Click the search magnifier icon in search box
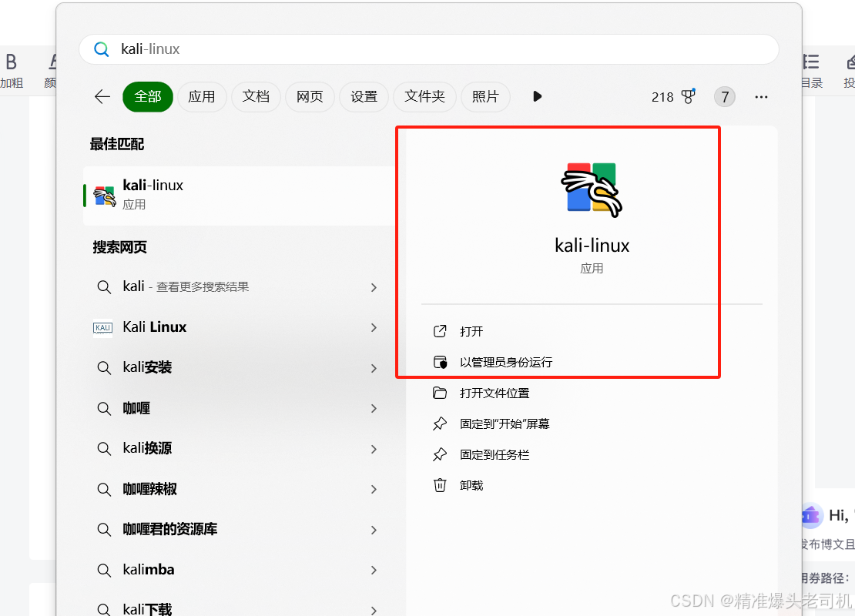 point(102,49)
